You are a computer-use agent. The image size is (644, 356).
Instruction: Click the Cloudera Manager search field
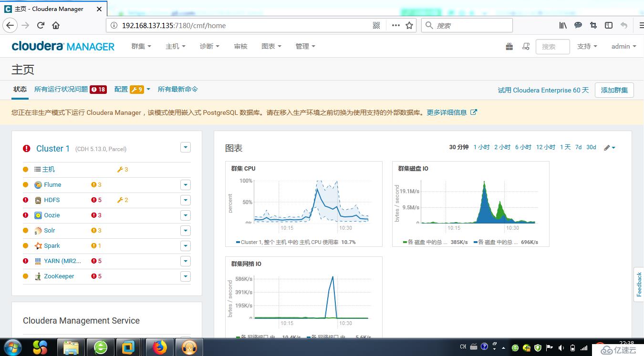point(553,47)
